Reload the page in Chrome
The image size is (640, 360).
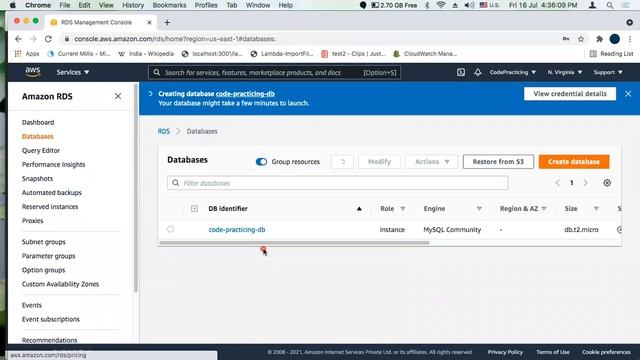point(48,39)
